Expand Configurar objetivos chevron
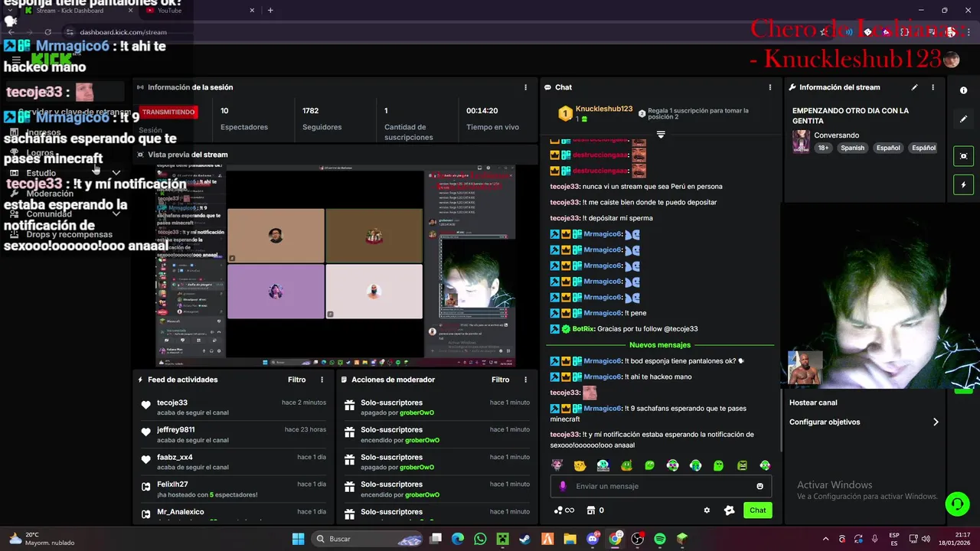This screenshot has width=980, height=551. [x=936, y=422]
